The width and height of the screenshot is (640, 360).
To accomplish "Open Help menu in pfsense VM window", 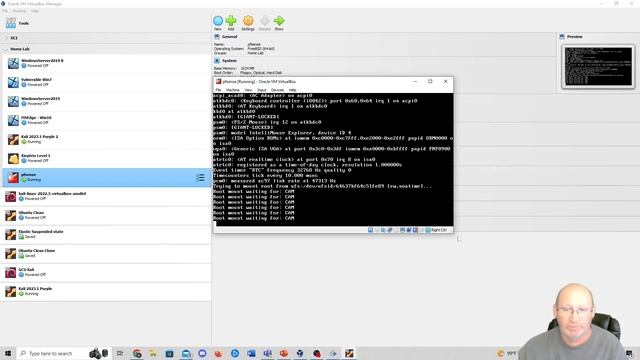I will click(x=293, y=90).
